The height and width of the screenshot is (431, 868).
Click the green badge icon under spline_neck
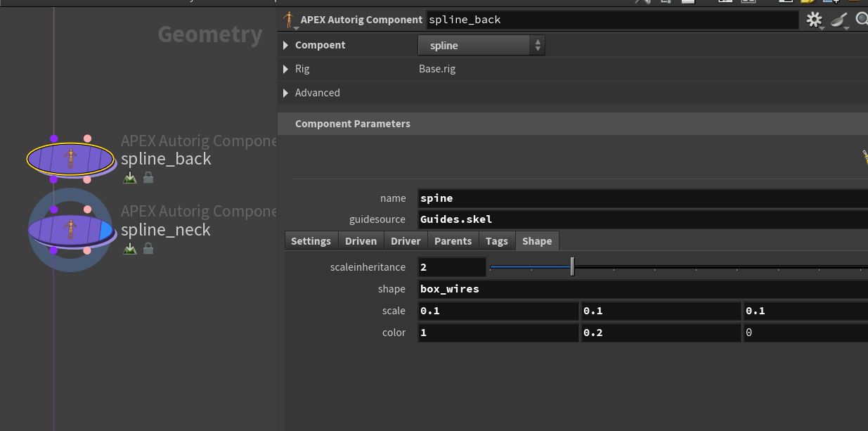point(130,249)
